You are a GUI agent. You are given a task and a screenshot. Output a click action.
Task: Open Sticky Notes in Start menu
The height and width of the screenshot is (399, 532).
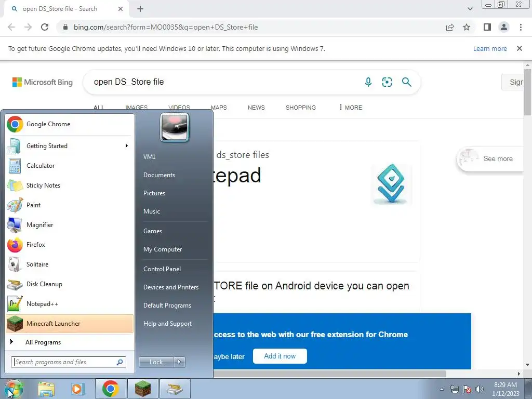pyautogui.click(x=70, y=185)
